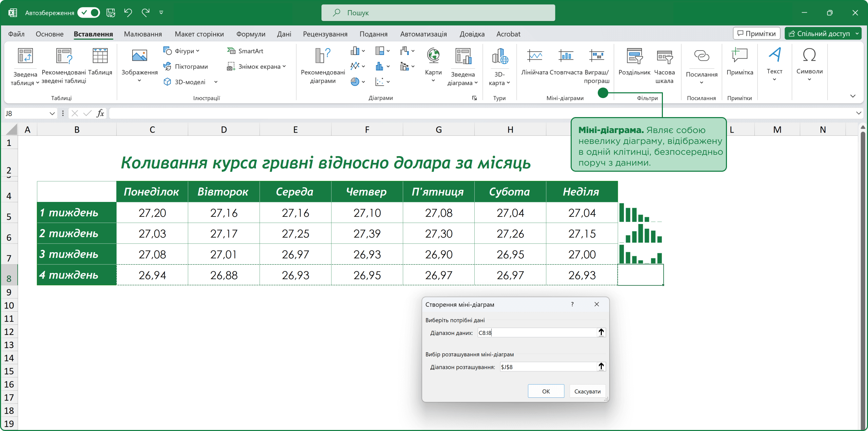Collapse data range selector in dialog
This screenshot has height=431, width=868.
pyautogui.click(x=601, y=333)
